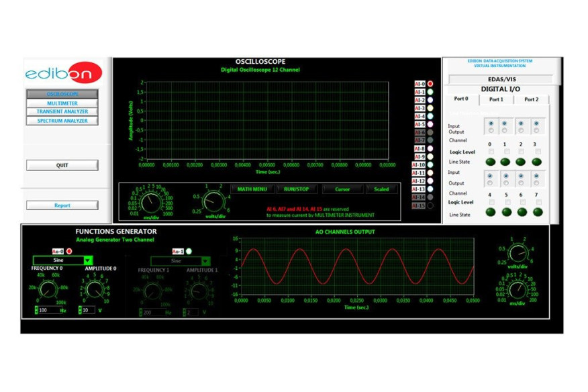Toggle the Ao-0 output indicator
This screenshot has height=392, width=588.
click(69, 251)
